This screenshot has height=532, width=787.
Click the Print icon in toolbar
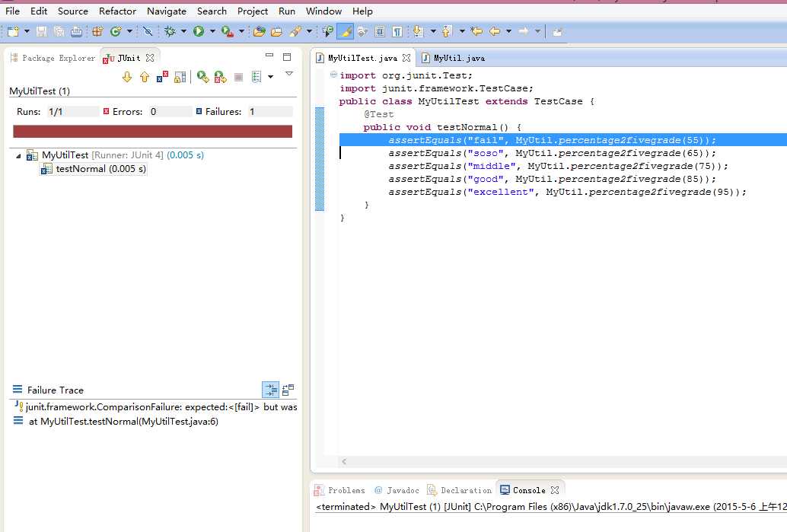76,32
